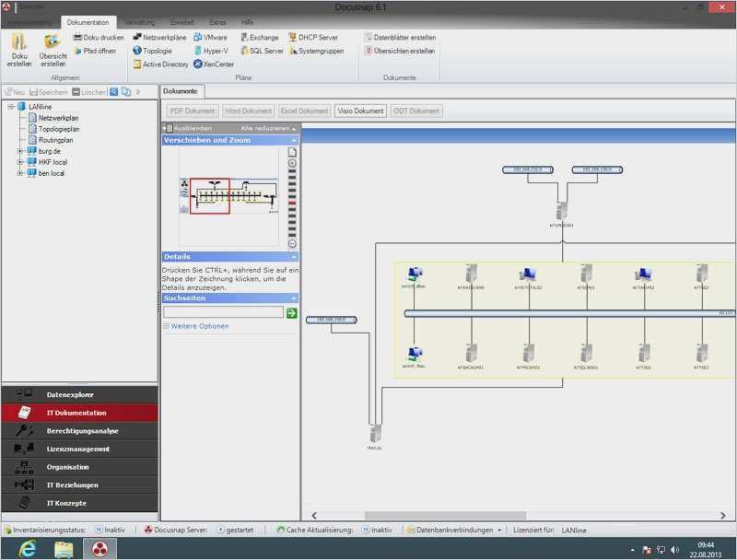Image resolution: width=737 pixels, height=560 pixels.
Task: Click the Suchseiten search input field
Action: (x=223, y=313)
